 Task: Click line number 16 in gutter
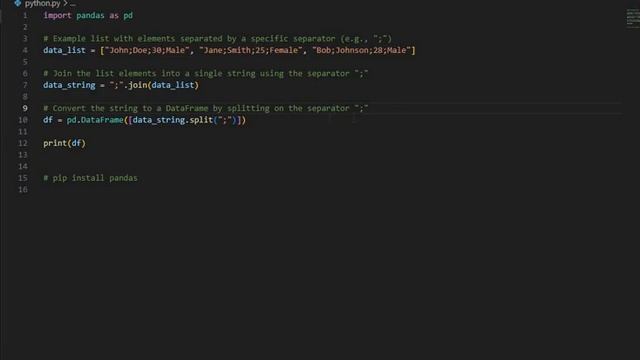[x=23, y=190]
